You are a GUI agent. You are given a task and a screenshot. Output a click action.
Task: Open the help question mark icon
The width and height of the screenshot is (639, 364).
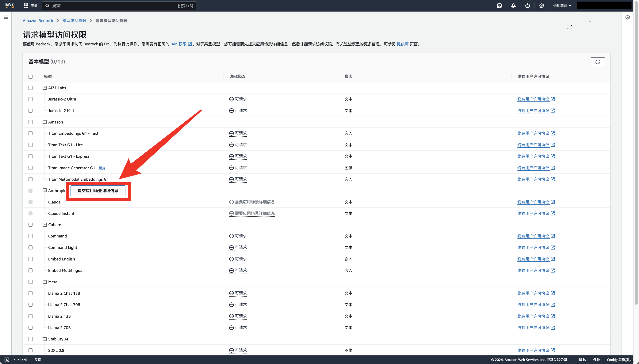pyautogui.click(x=527, y=6)
